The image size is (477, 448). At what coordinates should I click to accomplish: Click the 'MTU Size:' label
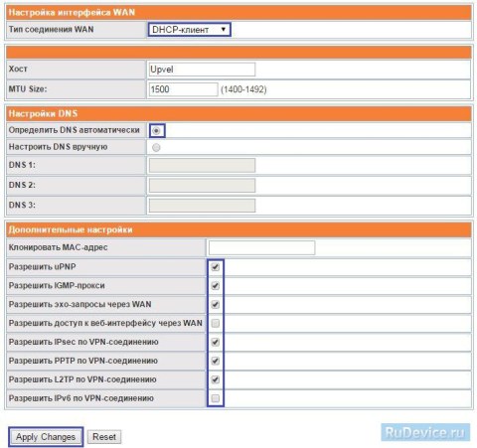pos(28,89)
